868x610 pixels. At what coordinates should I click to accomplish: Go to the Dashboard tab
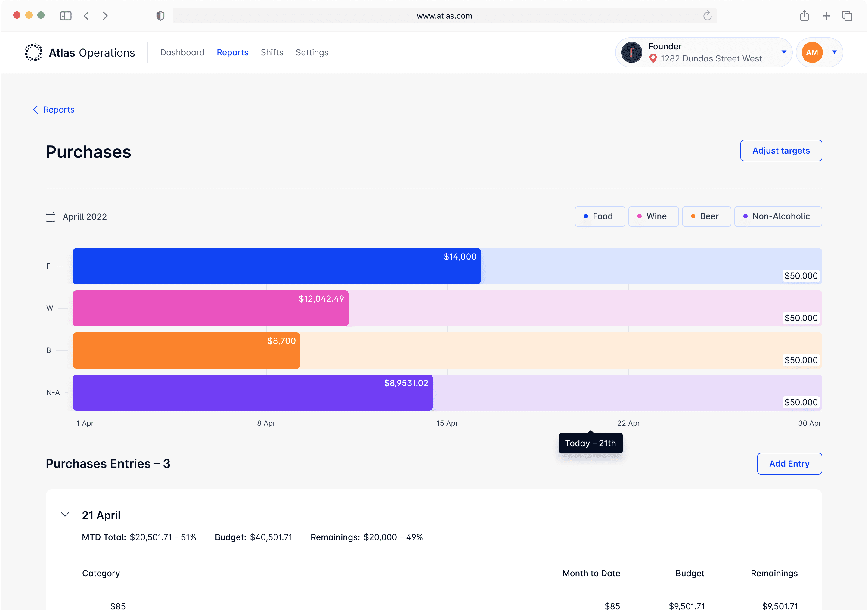click(x=182, y=53)
